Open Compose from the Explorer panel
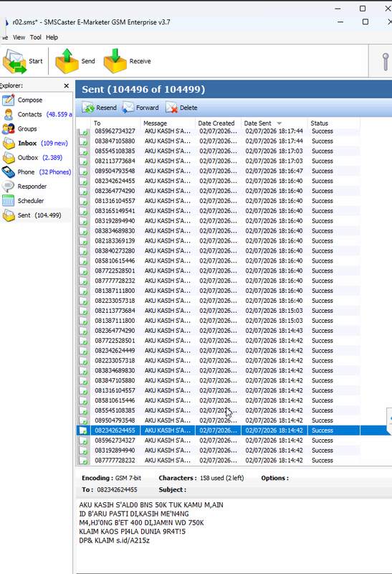Screen dimensions: 392x574 coord(29,100)
